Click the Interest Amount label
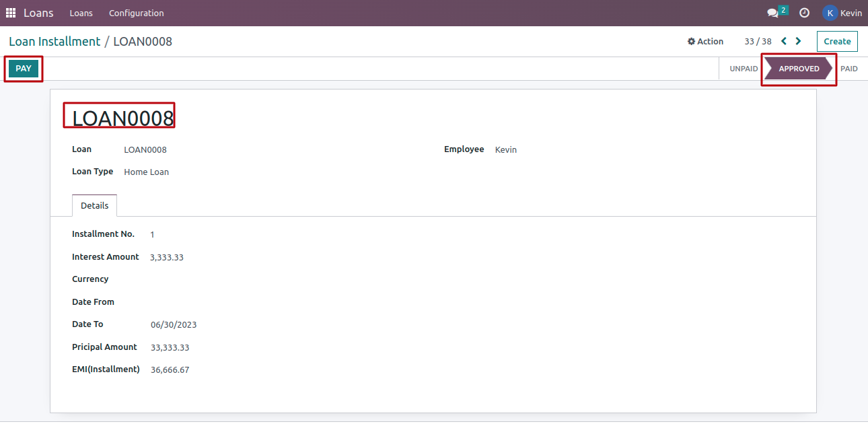 pos(106,256)
